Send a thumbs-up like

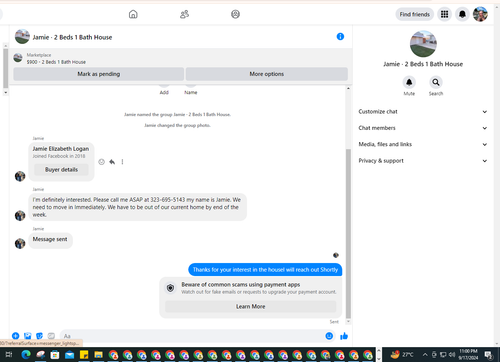click(x=344, y=336)
